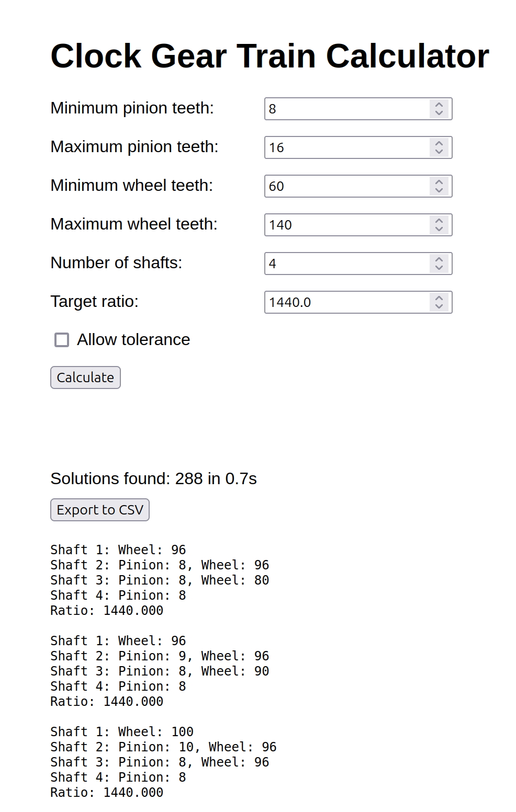
Task: Decrease minimum wheel teeth with down arrow
Action: point(439,190)
